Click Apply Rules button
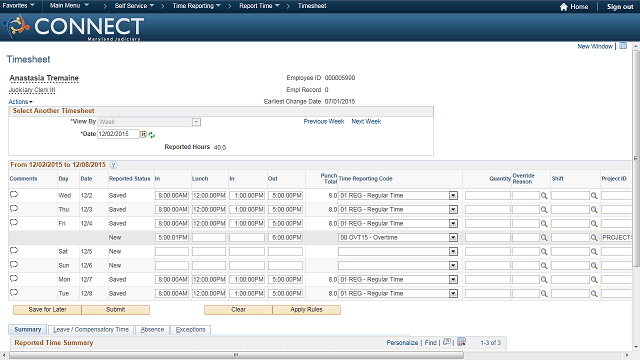This screenshot has width=640, height=360. (x=307, y=310)
